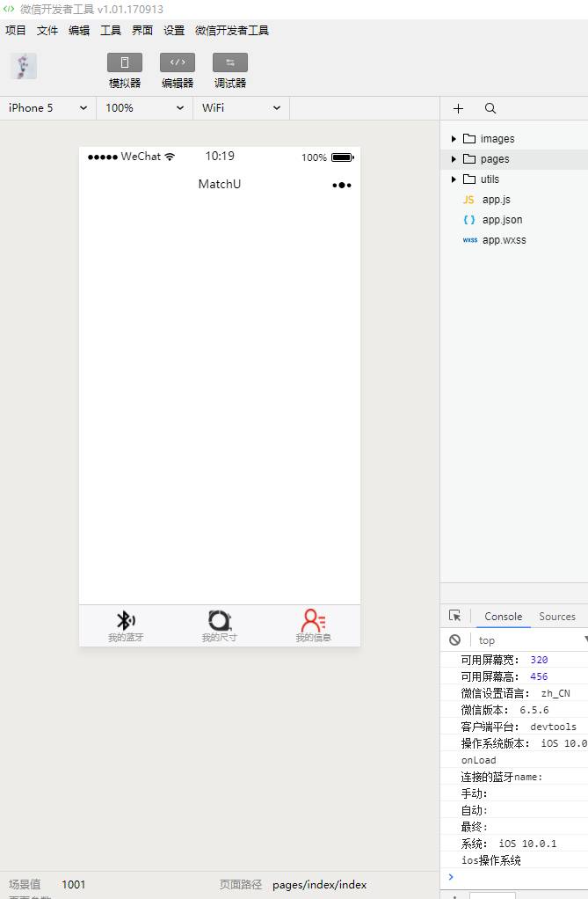Toggle the 模拟器 simulator panel icon
Image resolution: width=588 pixels, height=899 pixels.
tap(124, 62)
